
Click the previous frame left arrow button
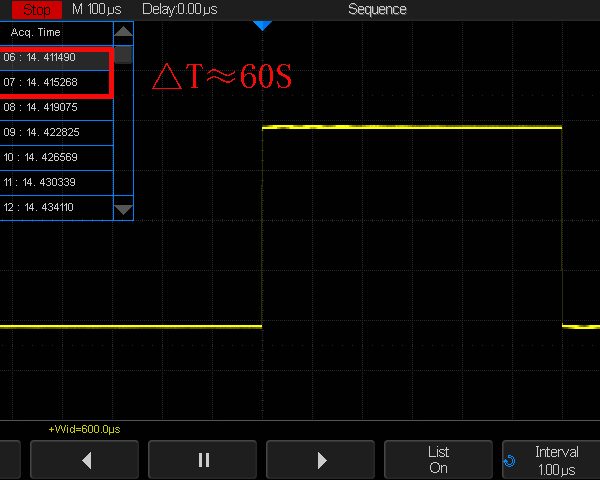85,460
